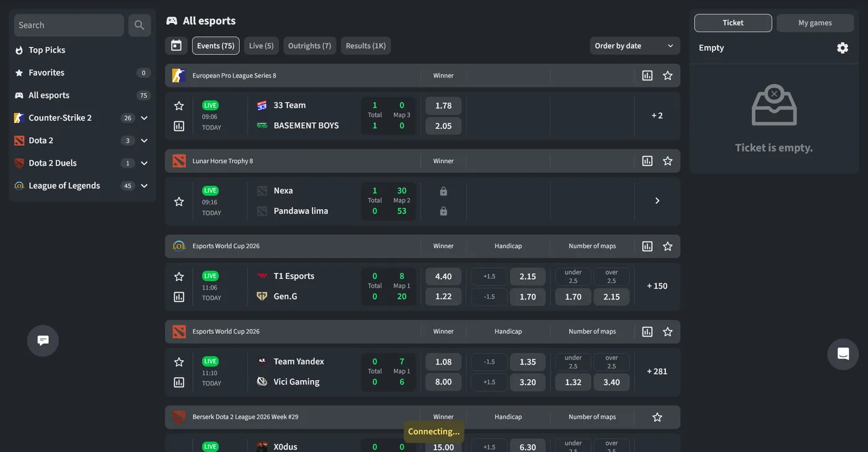Image resolution: width=868 pixels, height=452 pixels.
Task: Open the calendar date filter
Action: 176,45
